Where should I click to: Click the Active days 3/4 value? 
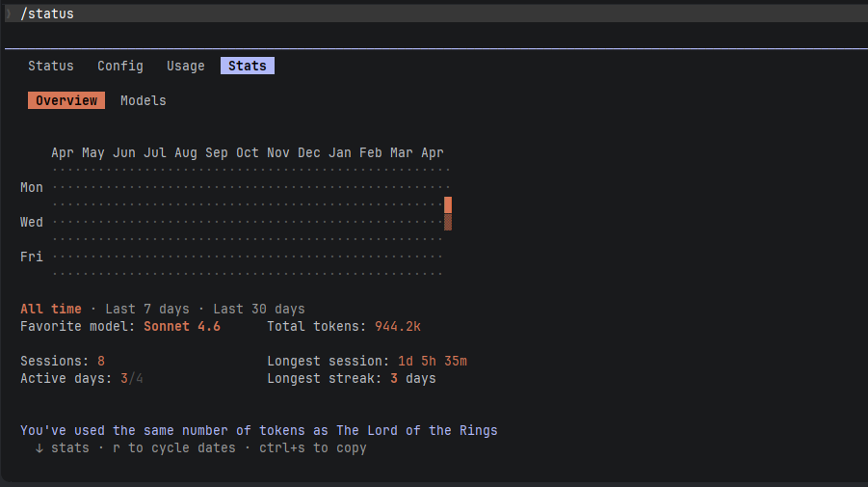point(132,378)
